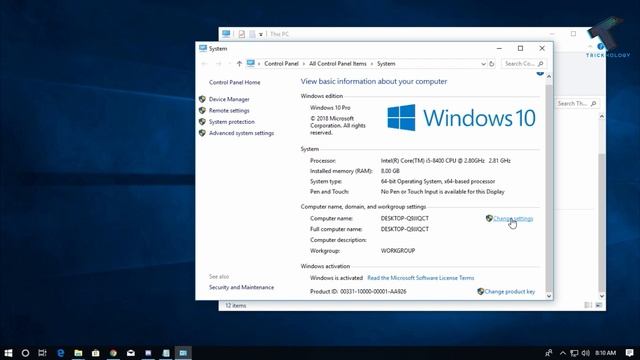Expand the chevron after Control Panel breadcrumb

coord(304,64)
